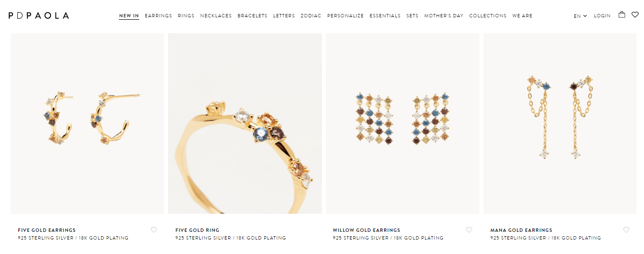Open the shopping bag icon
Screen dimensions: 644x254
click(x=622, y=15)
